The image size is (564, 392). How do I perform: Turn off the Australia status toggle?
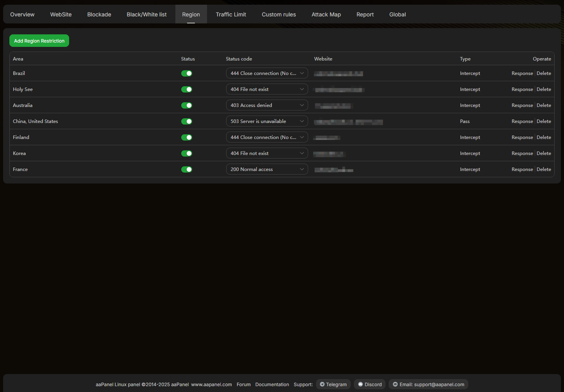click(187, 105)
